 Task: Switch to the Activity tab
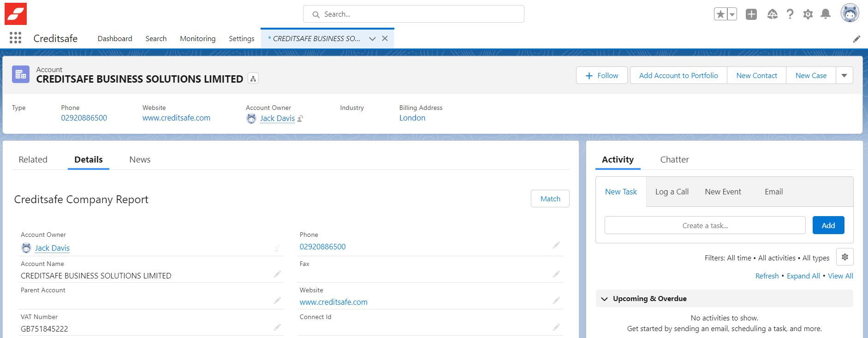click(x=618, y=159)
